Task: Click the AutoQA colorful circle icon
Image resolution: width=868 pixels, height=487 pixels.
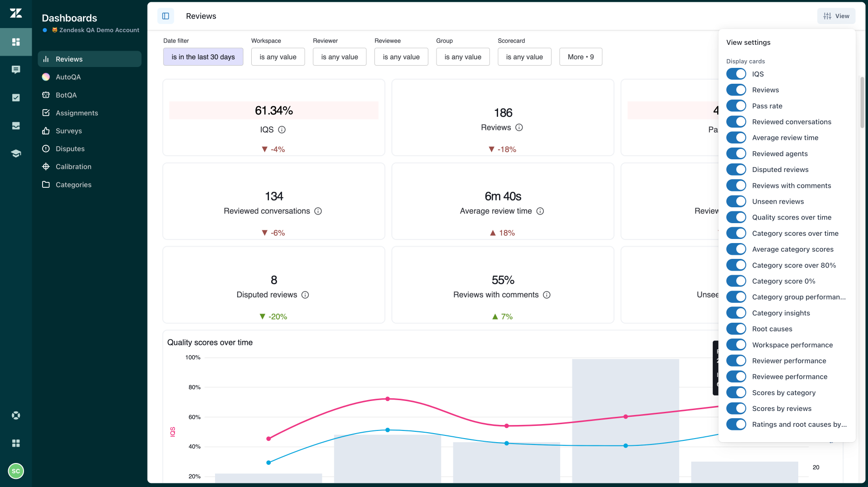Action: [x=46, y=77]
